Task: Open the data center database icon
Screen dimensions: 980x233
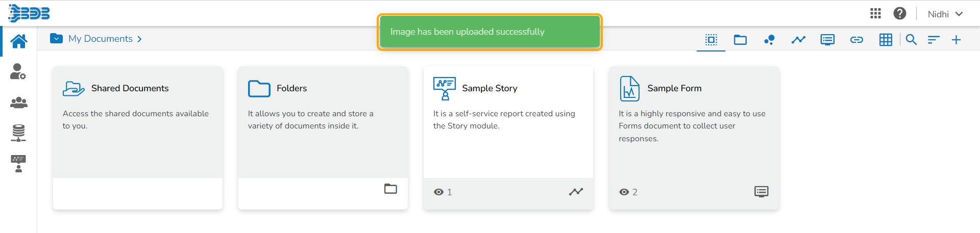Action: click(18, 133)
